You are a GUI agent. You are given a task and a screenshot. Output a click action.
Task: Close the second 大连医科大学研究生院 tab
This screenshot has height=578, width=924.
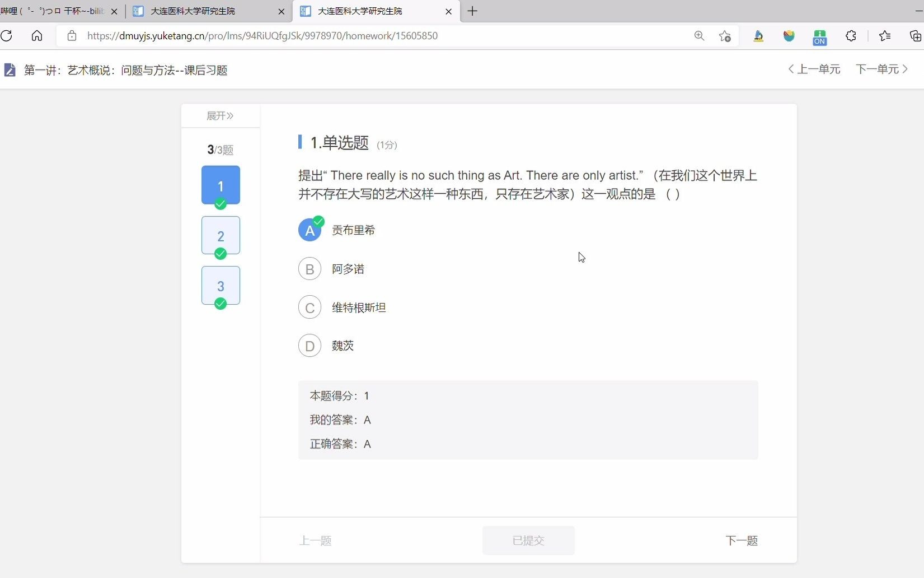[282, 11]
